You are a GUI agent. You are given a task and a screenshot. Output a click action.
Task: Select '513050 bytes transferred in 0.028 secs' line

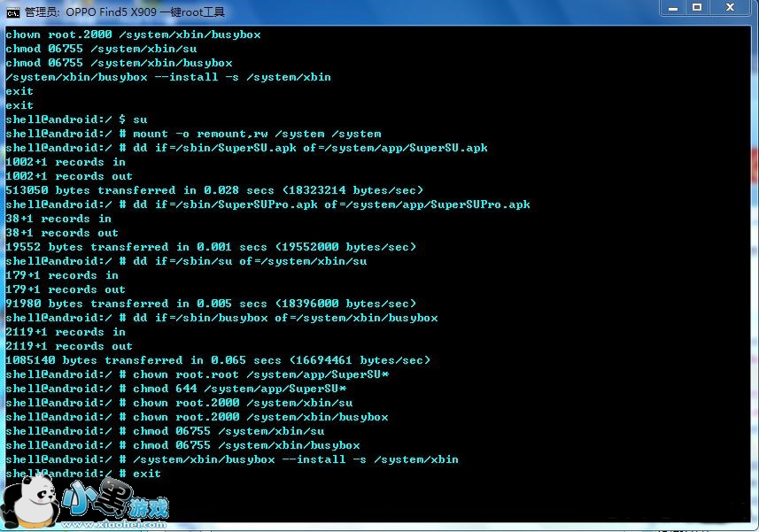214,190
